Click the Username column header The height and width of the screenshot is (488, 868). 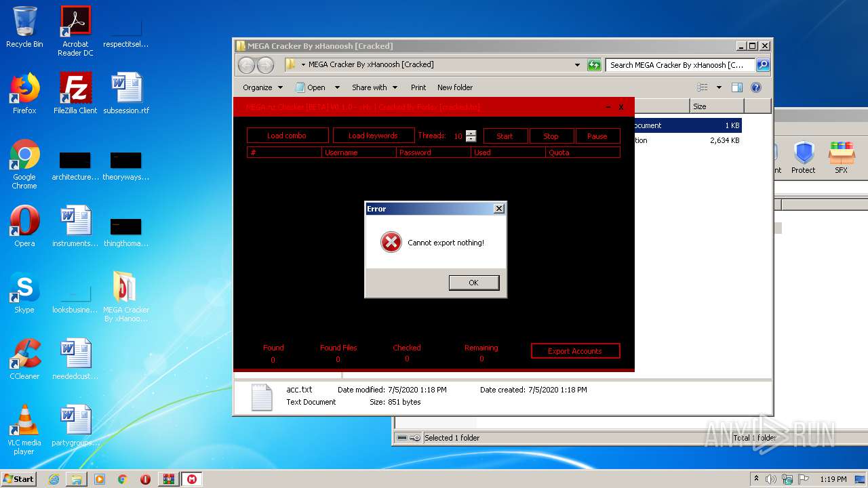[359, 152]
